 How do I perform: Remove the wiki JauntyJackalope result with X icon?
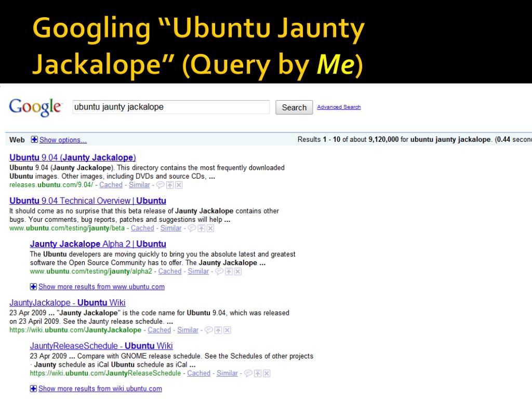click(228, 330)
